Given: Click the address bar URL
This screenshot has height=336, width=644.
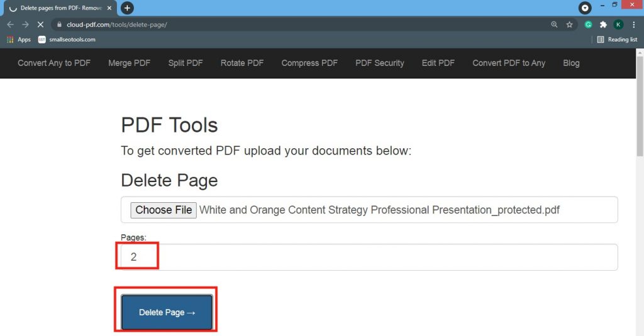Looking at the screenshot, I should click(116, 24).
